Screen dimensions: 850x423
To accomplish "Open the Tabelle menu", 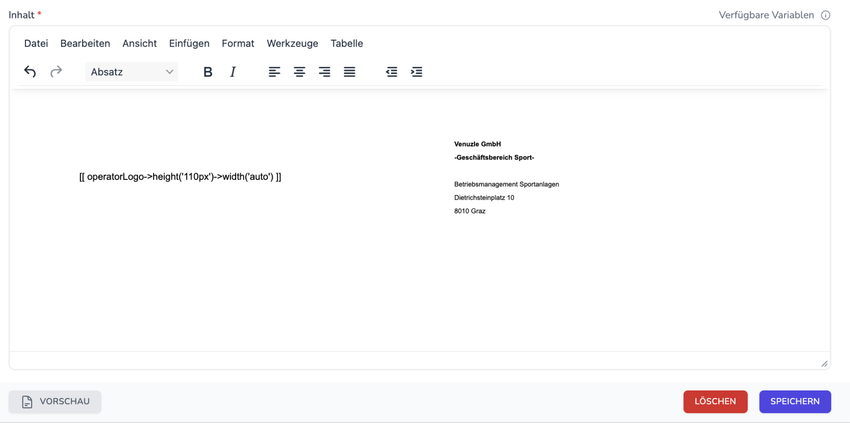I will 347,43.
